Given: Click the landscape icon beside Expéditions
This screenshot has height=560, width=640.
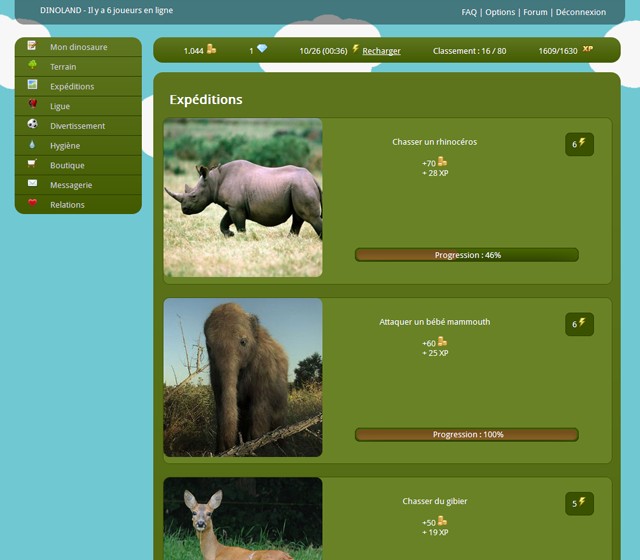Looking at the screenshot, I should [x=32, y=84].
